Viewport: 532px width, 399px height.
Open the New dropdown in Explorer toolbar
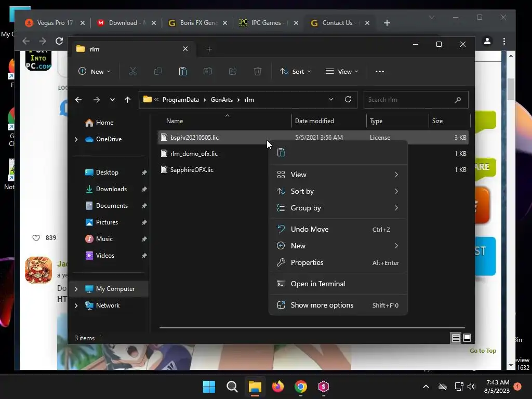(95, 71)
